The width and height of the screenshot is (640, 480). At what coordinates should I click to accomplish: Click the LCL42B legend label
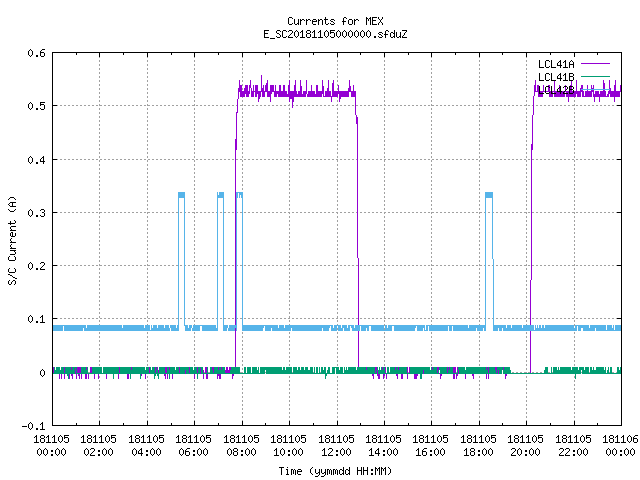coord(556,90)
